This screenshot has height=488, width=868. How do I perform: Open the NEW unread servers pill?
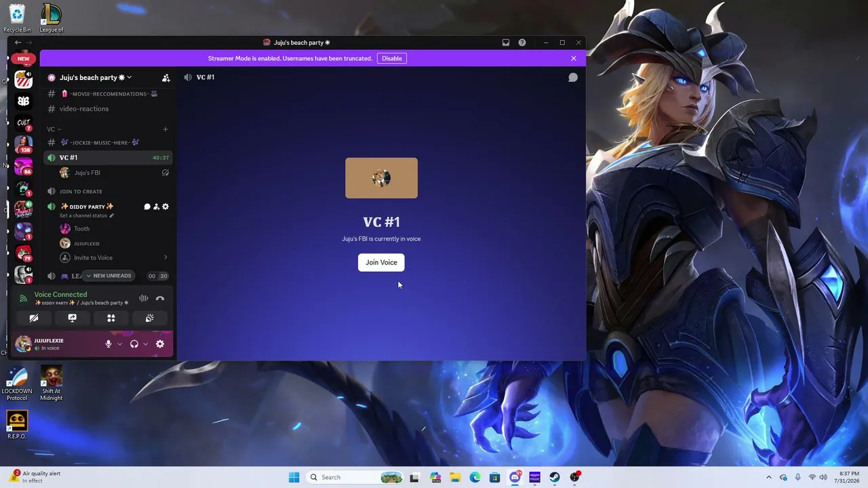coord(24,59)
